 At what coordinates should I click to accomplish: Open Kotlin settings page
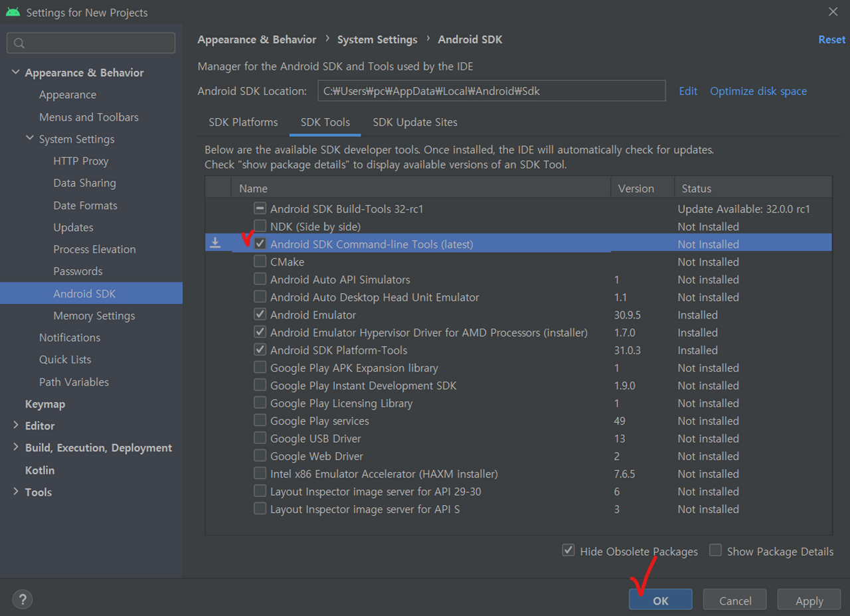40,470
